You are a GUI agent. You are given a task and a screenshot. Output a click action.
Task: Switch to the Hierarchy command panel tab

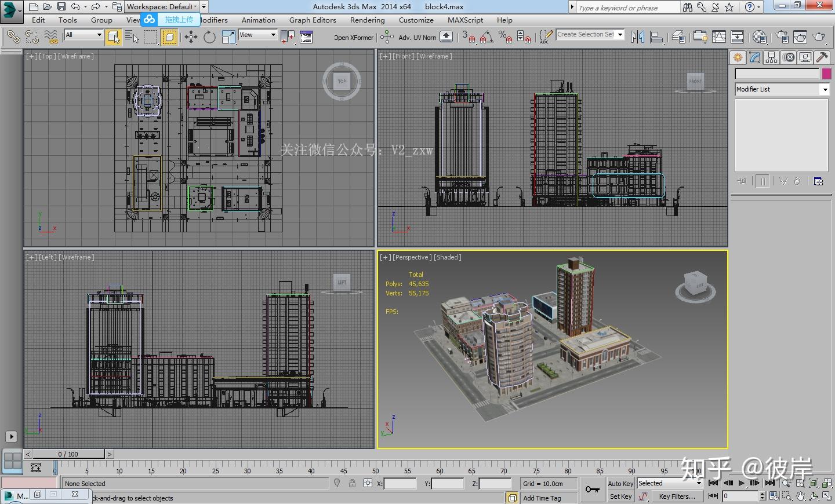(x=771, y=57)
